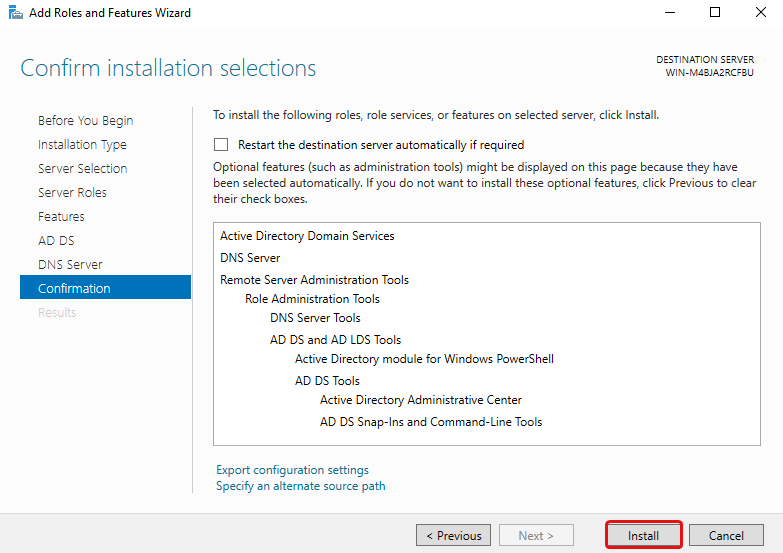Click Active Directory Administrative Center entry
Viewport: 783px width, 553px height.
pyautogui.click(x=421, y=400)
